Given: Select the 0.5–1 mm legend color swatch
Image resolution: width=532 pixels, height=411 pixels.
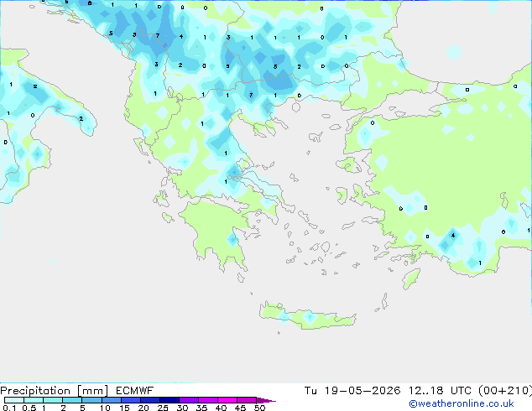Looking at the screenshot, I should coord(34,400).
